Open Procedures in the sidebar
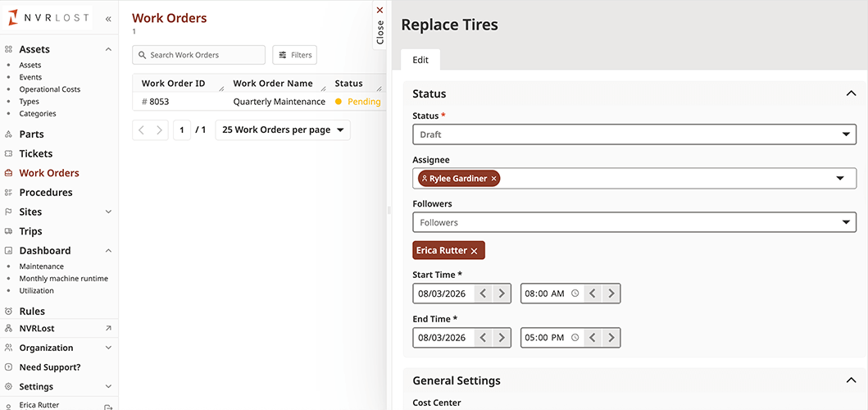Image resolution: width=868 pixels, height=410 pixels. [46, 193]
